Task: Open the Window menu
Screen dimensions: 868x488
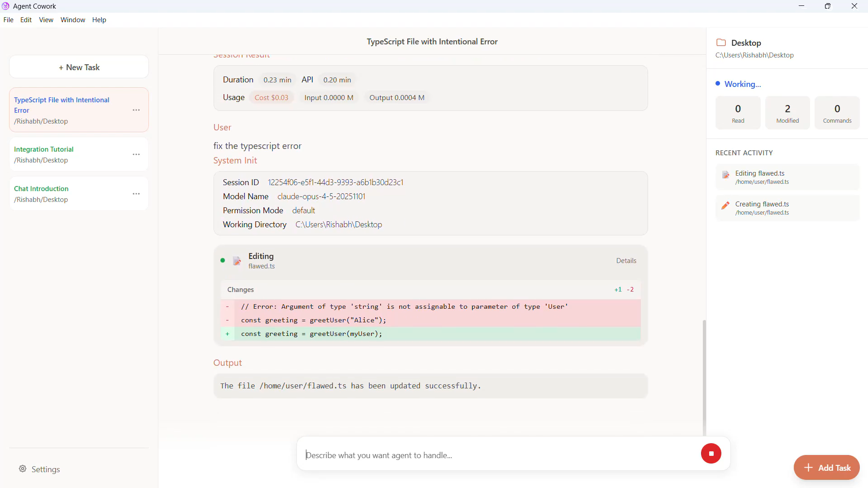Action: [x=73, y=20]
